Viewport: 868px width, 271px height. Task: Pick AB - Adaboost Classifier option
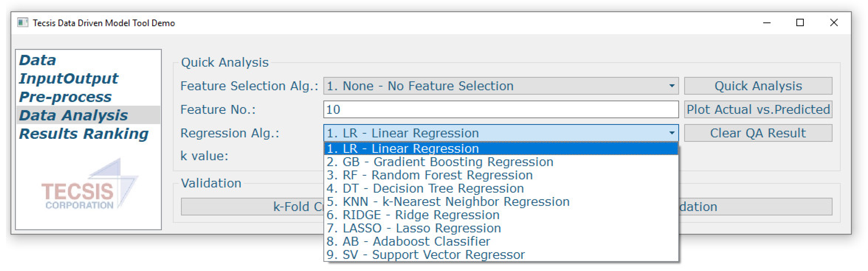click(x=408, y=241)
